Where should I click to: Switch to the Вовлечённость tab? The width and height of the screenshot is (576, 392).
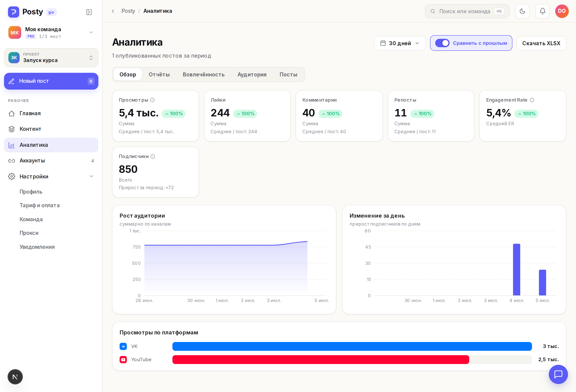tap(203, 75)
